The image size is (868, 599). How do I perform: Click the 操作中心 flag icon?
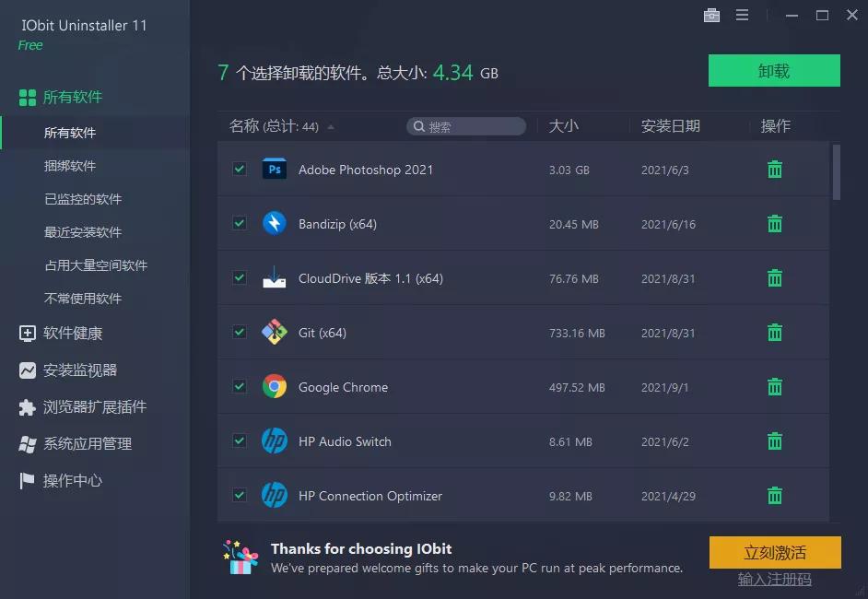click(28, 479)
